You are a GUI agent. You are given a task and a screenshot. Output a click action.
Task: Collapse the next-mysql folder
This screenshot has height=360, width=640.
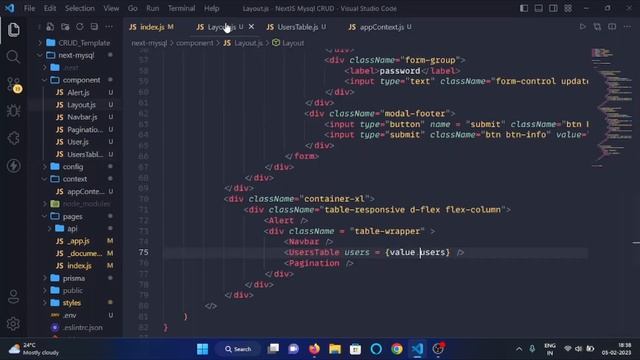(76, 55)
